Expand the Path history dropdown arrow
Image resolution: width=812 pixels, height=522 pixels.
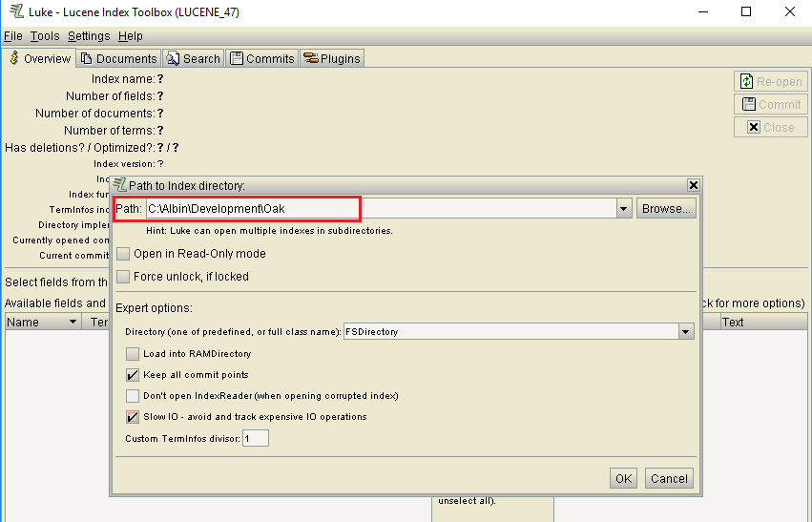point(623,209)
